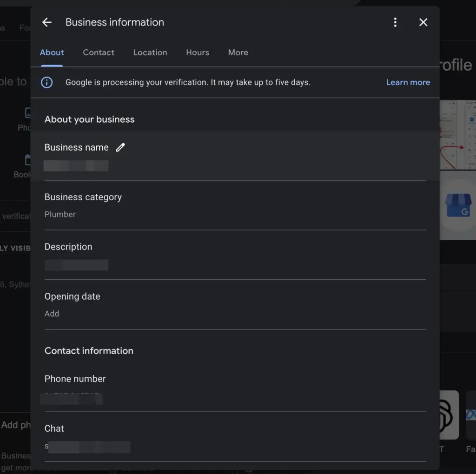Close the Business information dialog

pos(423,22)
